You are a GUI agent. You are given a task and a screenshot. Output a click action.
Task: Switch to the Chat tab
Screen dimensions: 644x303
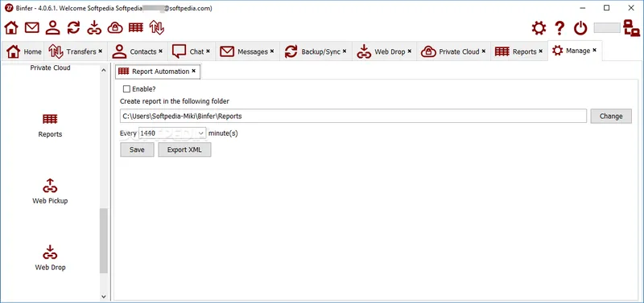pyautogui.click(x=192, y=51)
